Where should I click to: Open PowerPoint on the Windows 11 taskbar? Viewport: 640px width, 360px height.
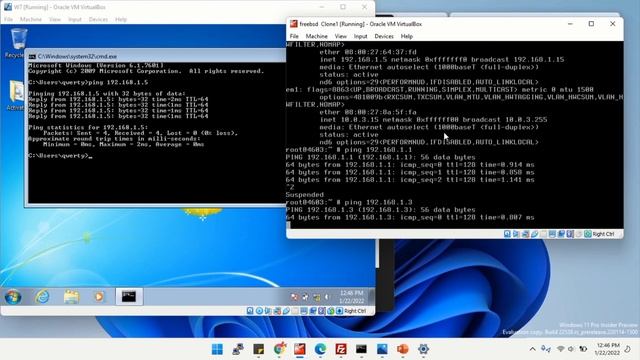pyautogui.click(x=402, y=349)
